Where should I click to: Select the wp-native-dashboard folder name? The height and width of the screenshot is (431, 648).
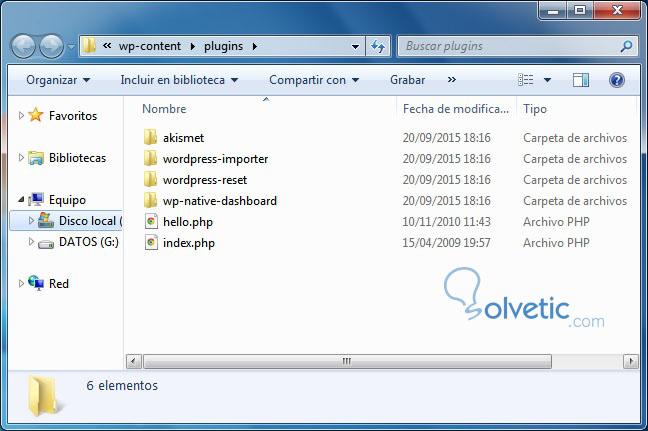click(219, 201)
